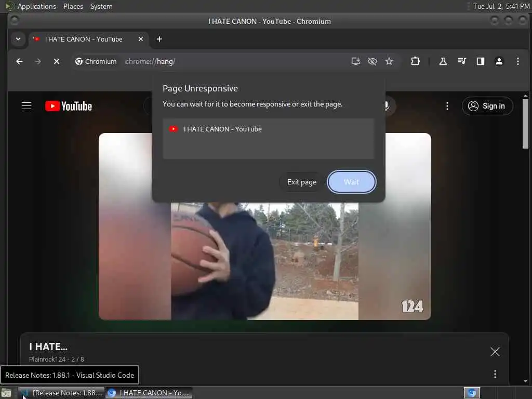
Task: Click the YouTube logo
Action: point(69,106)
